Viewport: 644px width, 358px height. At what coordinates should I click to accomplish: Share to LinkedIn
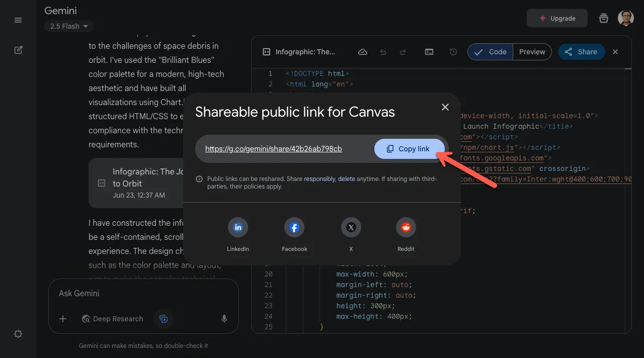pos(238,228)
